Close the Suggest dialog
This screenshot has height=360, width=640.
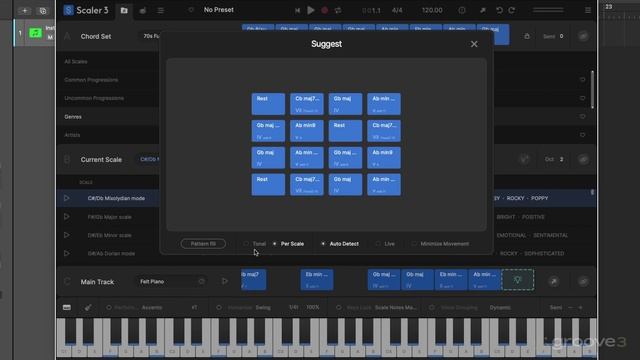tap(474, 44)
